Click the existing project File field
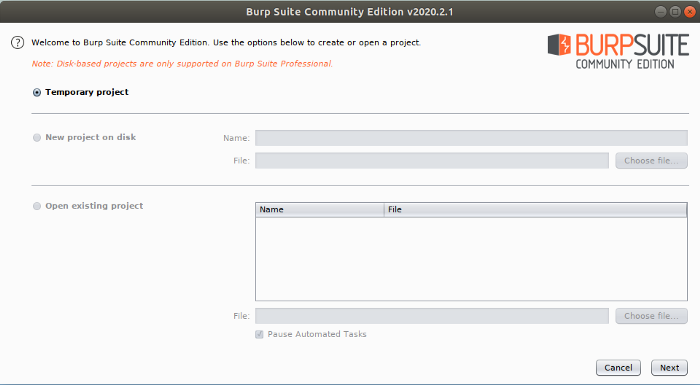The image size is (700, 385). coord(432,316)
